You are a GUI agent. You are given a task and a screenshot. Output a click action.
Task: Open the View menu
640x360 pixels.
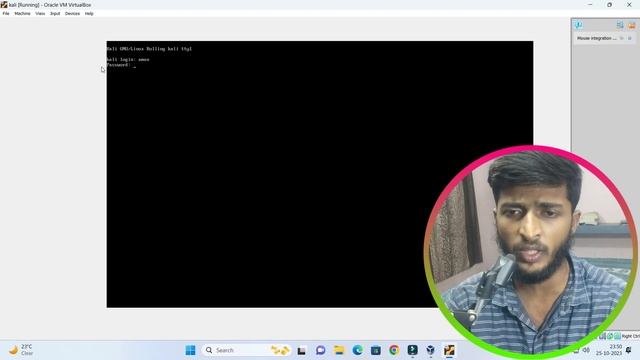pyautogui.click(x=40, y=13)
